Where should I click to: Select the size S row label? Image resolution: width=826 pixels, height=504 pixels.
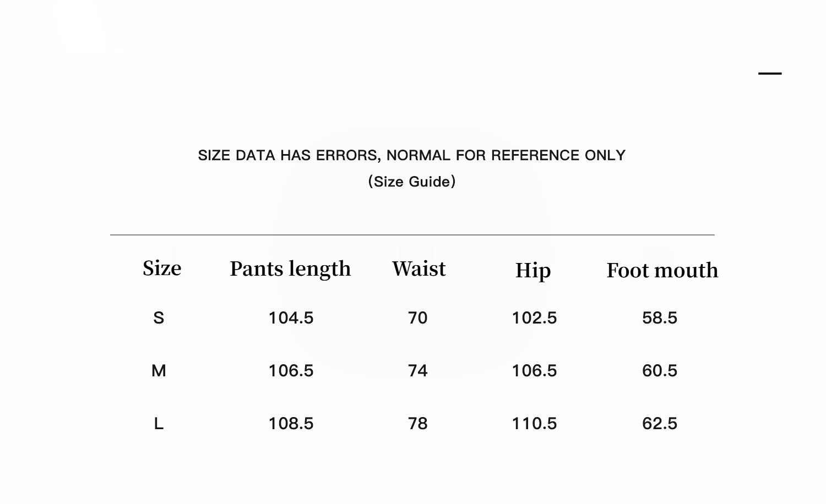point(159,318)
